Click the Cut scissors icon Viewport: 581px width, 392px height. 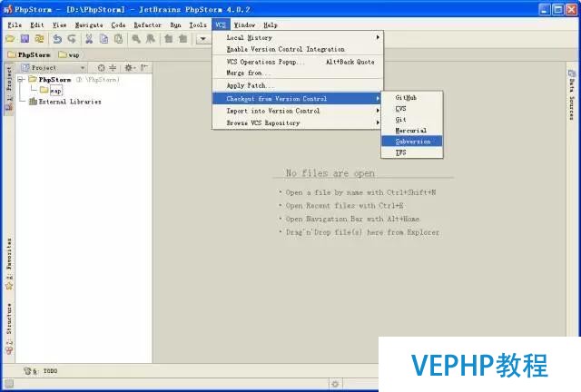coord(89,38)
